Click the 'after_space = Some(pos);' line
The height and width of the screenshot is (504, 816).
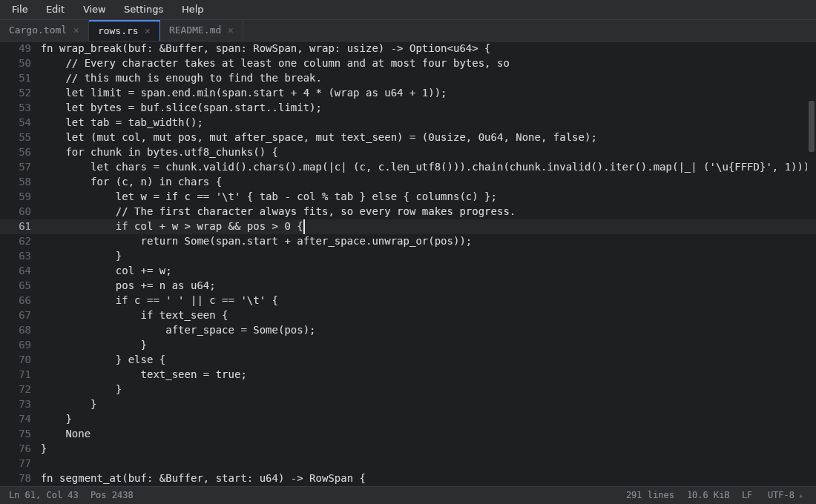(240, 331)
